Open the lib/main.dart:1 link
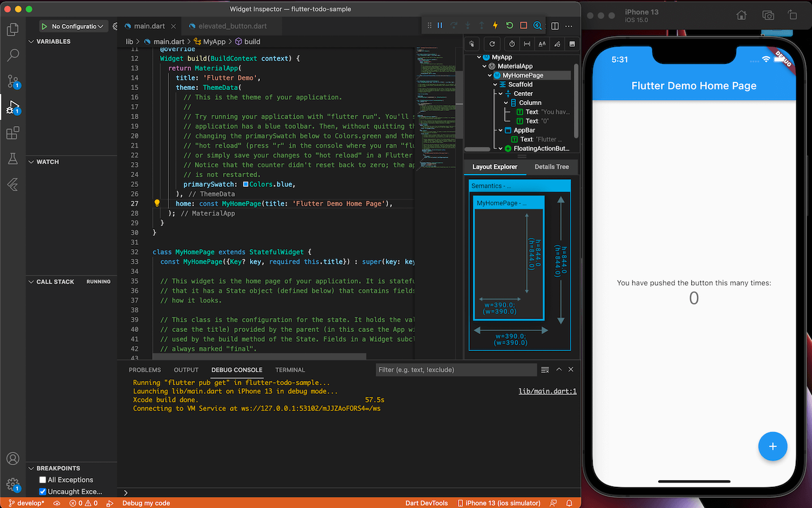The height and width of the screenshot is (508, 812). (547, 391)
